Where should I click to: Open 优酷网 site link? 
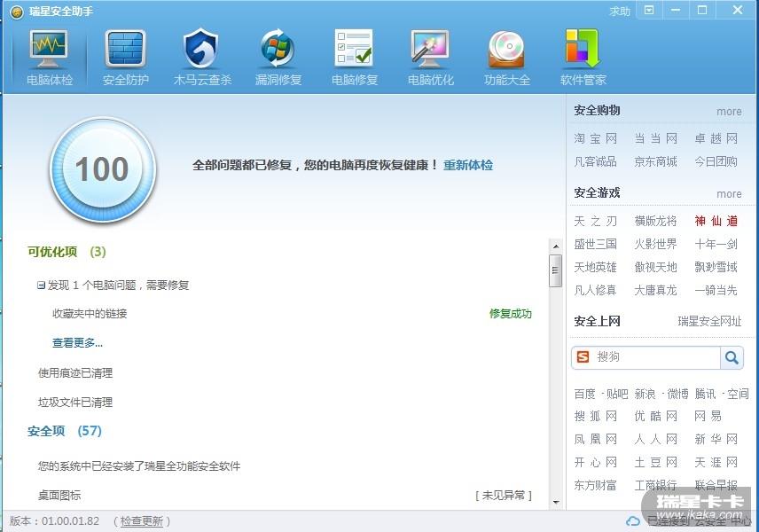(656, 417)
